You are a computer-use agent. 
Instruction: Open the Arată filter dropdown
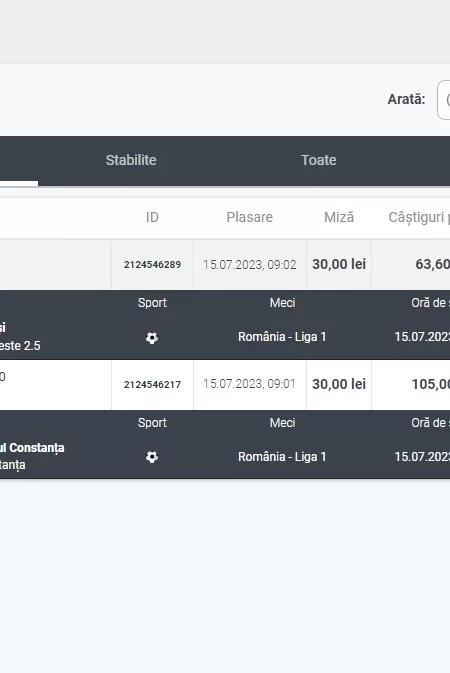444,100
